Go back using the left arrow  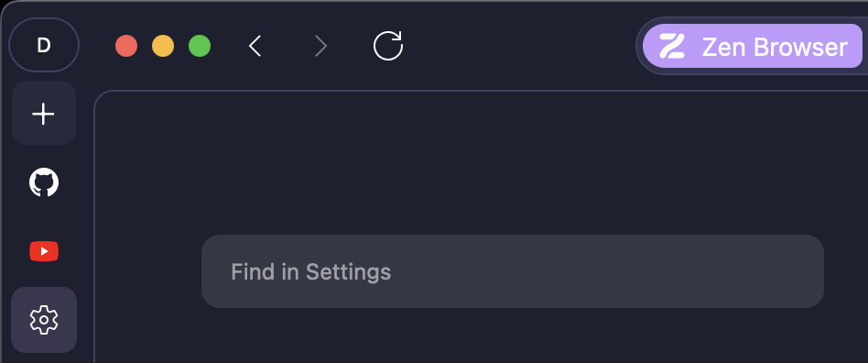tap(255, 46)
